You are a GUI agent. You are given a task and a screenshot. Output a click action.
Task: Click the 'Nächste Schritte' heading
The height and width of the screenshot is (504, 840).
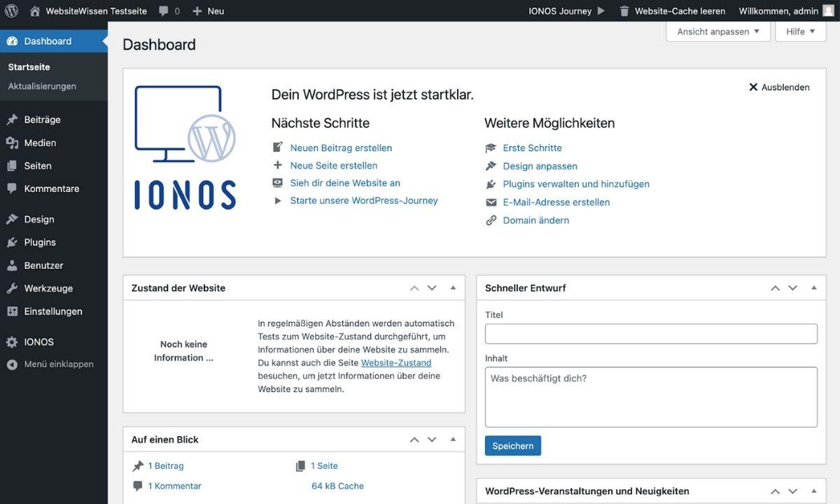(x=321, y=123)
